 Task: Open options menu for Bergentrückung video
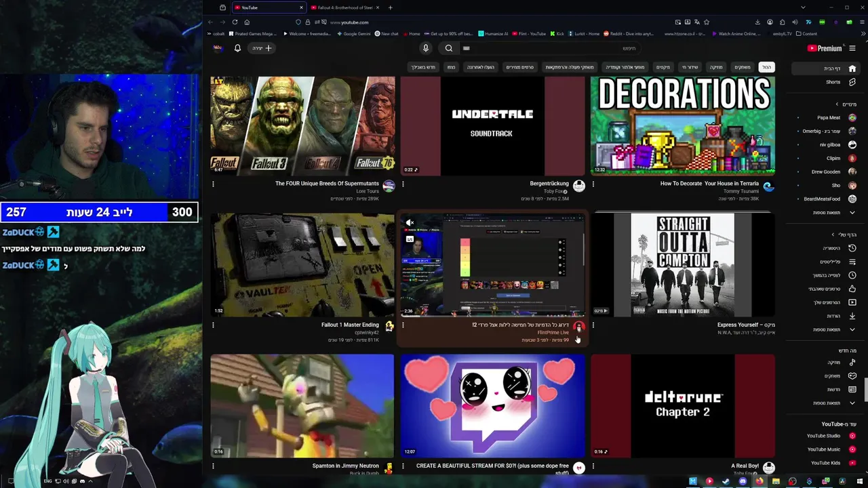pyautogui.click(x=403, y=184)
